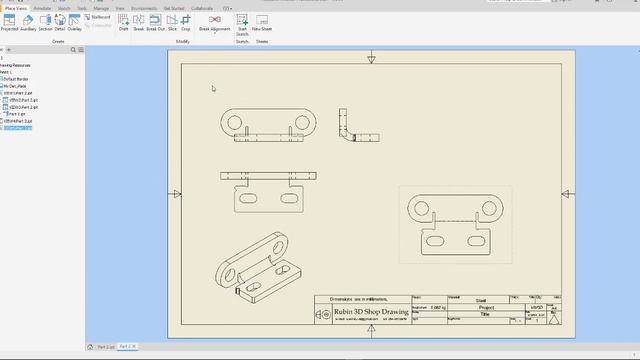Select the Auxiliary view tool
The image size is (640, 360).
(28, 22)
